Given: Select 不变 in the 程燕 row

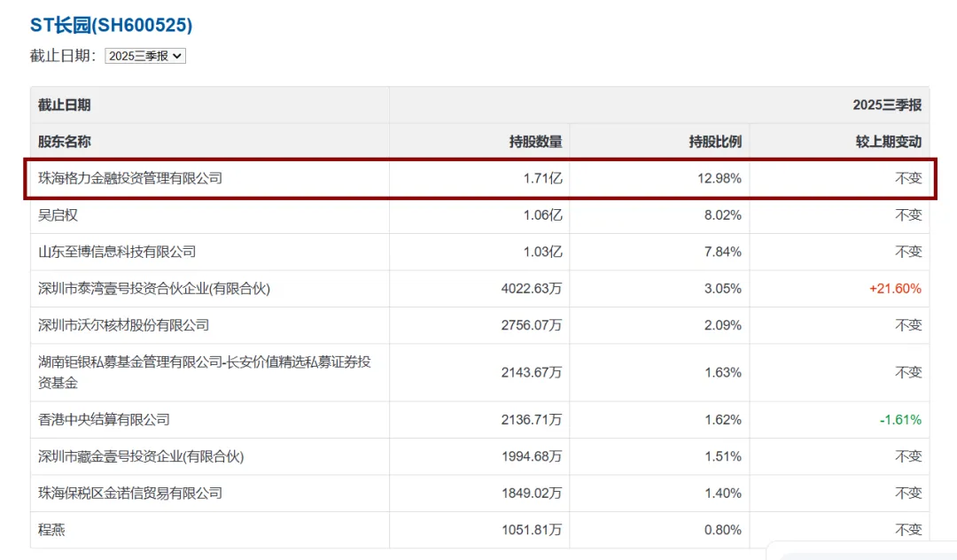Looking at the screenshot, I should pyautogui.click(x=908, y=530).
